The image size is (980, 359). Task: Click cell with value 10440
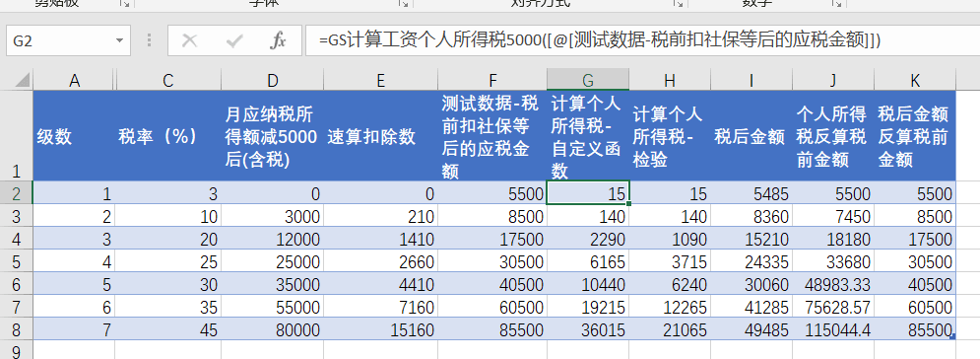[x=588, y=284]
